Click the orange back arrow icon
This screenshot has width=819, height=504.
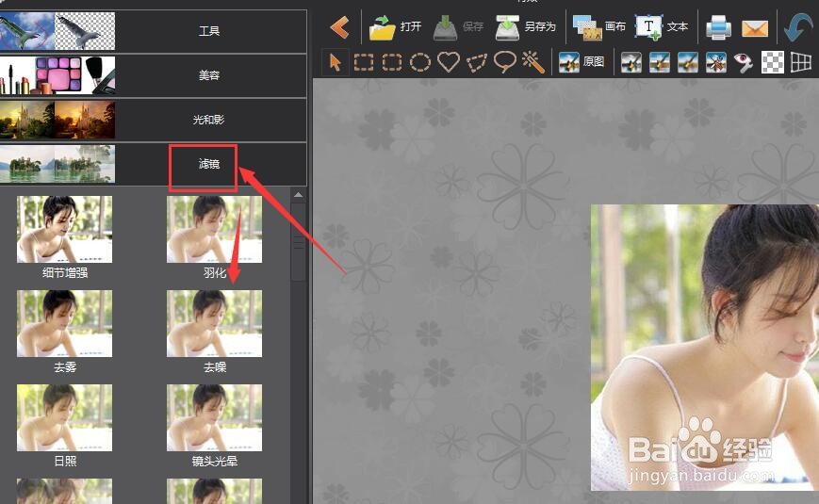340,27
